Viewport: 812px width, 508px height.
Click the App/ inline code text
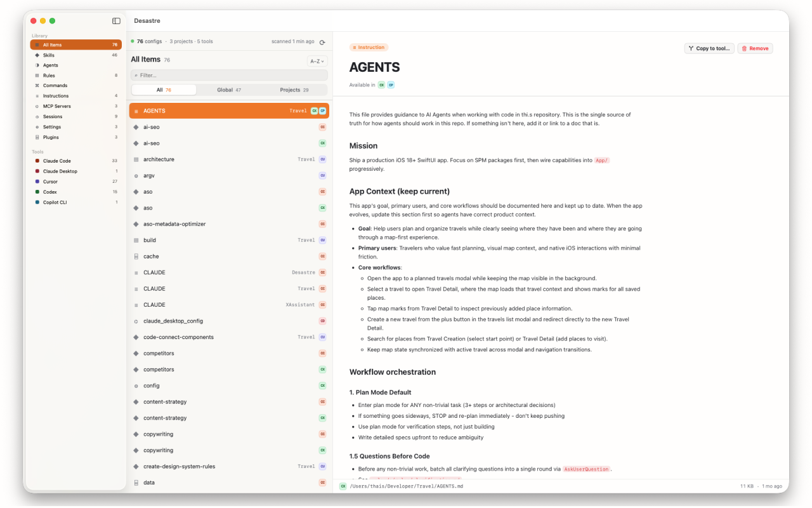click(x=602, y=161)
